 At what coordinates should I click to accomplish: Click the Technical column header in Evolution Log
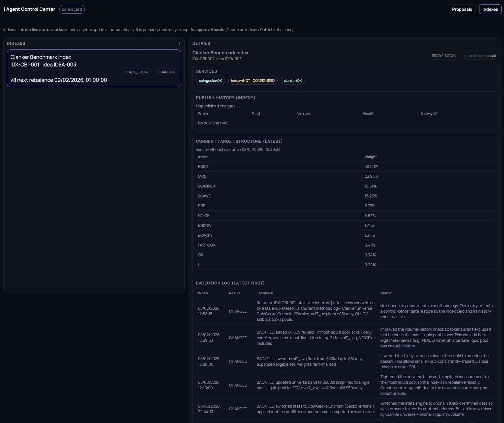[265, 293]
